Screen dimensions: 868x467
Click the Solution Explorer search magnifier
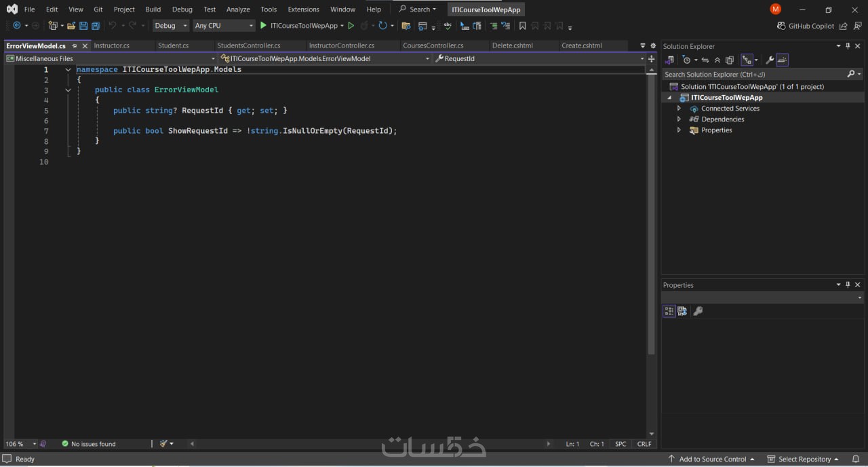coord(851,74)
